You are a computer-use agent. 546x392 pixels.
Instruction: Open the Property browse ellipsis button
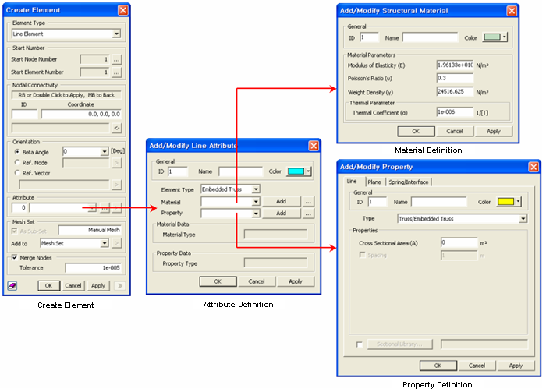(x=309, y=213)
